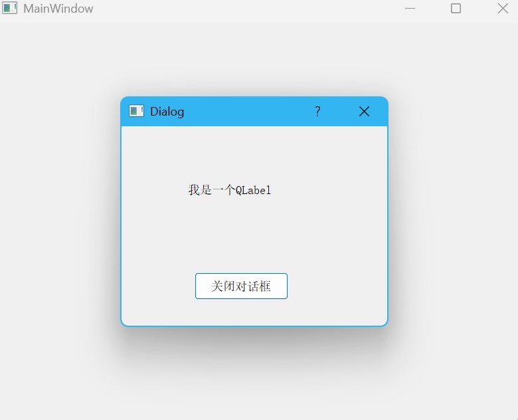Close the MainWindow with its X icon
Viewport: 518px width, 420px height.
503,8
